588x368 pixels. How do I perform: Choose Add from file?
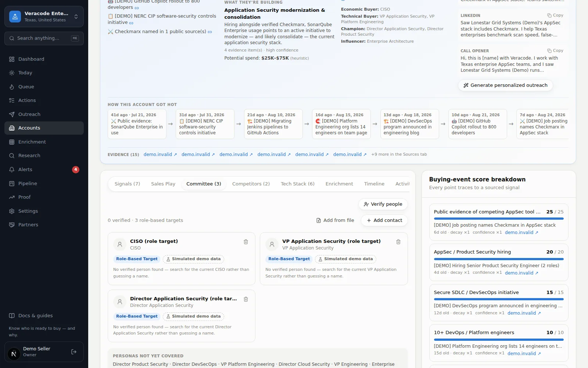pyautogui.click(x=335, y=220)
